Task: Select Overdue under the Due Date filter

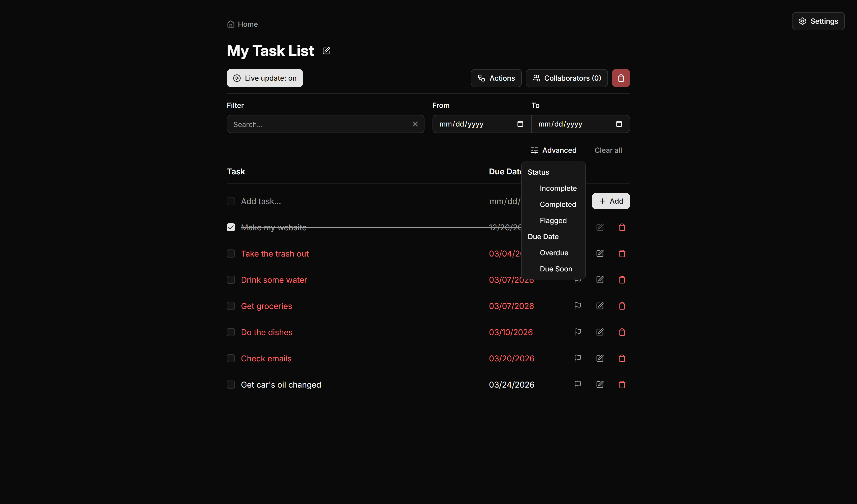Action: click(554, 253)
